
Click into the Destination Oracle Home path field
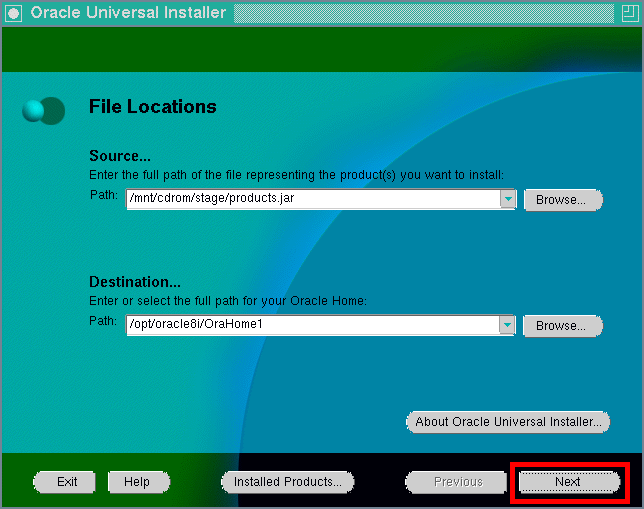(x=312, y=325)
